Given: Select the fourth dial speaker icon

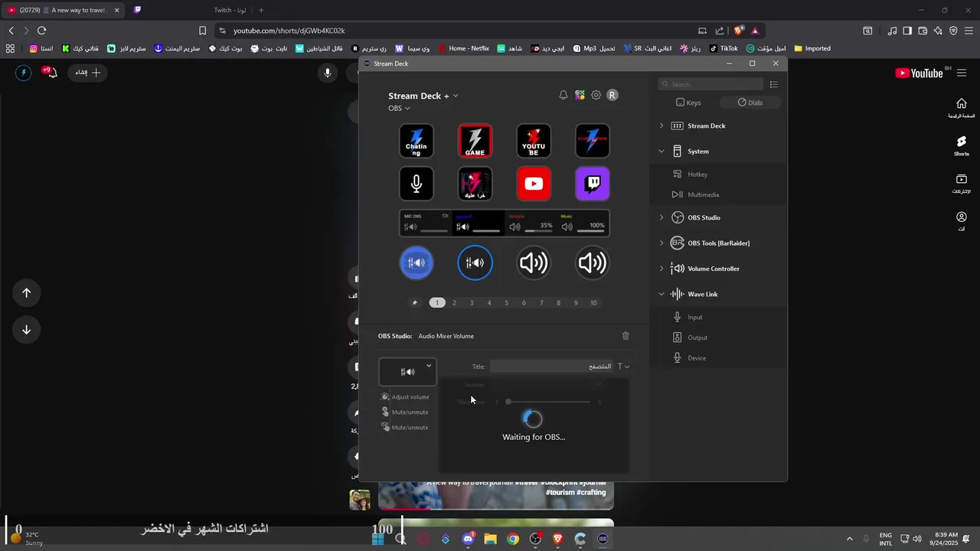Looking at the screenshot, I should 593,263.
